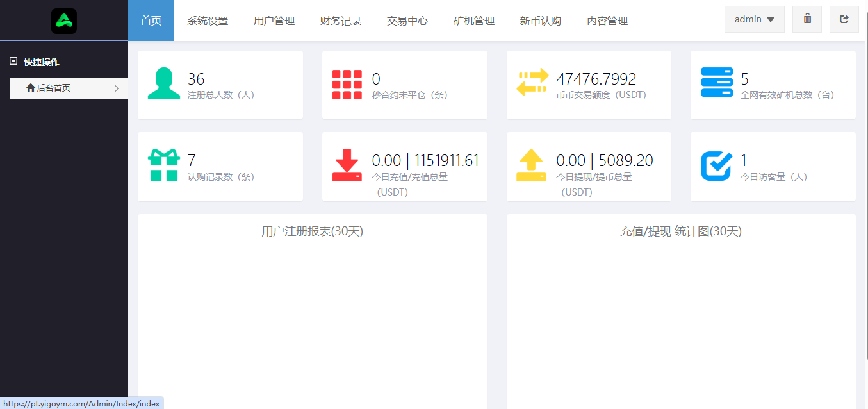Click the 后台首页 sidebar link
Viewport: 868px width, 409px height.
click(x=53, y=88)
